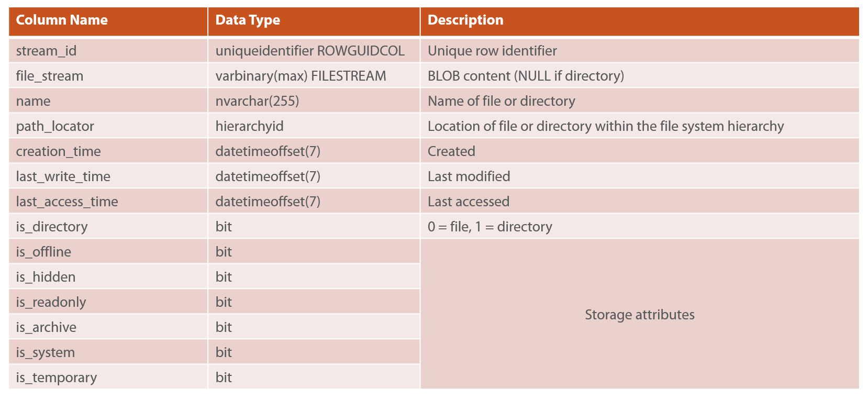Viewport: 868px width, 400px height.
Task: Select the last_write_time cell
Action: [x=108, y=176]
